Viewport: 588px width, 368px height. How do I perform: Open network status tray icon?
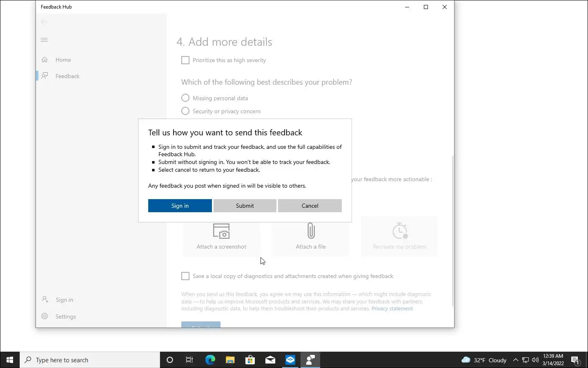(526, 360)
